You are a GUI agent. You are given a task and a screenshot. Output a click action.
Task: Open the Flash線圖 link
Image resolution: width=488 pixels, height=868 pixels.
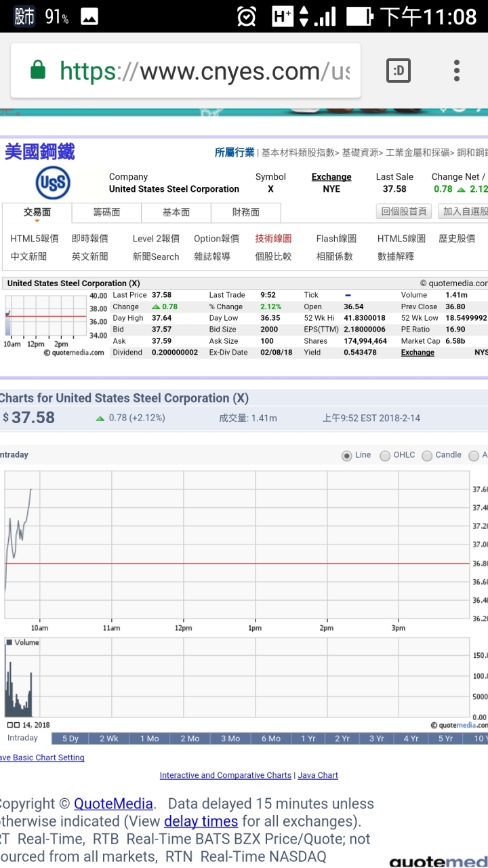pos(336,239)
